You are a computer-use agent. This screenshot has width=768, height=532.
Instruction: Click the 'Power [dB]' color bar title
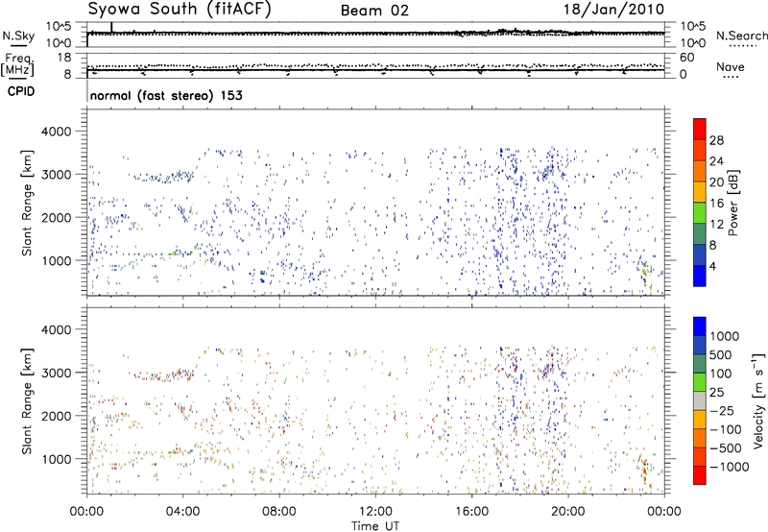[732, 203]
